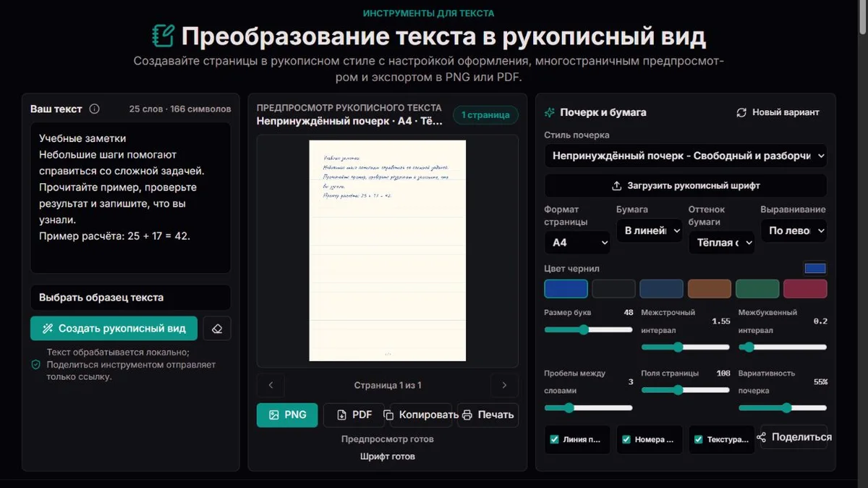Click the Новый вариант button label
This screenshot has height=488, width=868.
coord(786,112)
